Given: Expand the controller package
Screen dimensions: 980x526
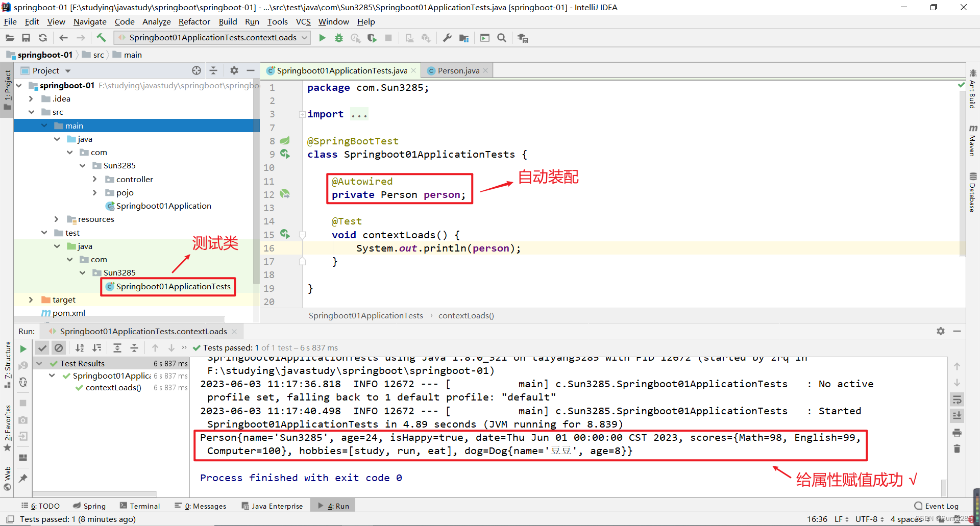Looking at the screenshot, I should coord(95,179).
